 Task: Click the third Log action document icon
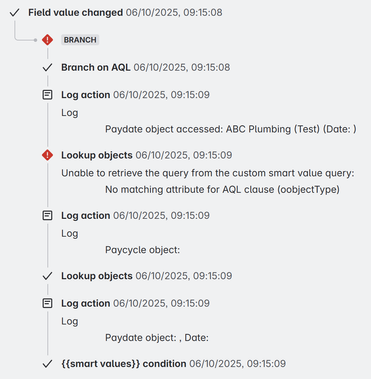48,303
